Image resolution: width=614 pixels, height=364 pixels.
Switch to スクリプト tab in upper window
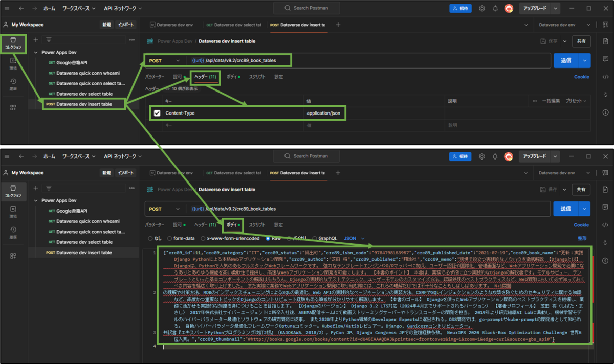pos(257,77)
